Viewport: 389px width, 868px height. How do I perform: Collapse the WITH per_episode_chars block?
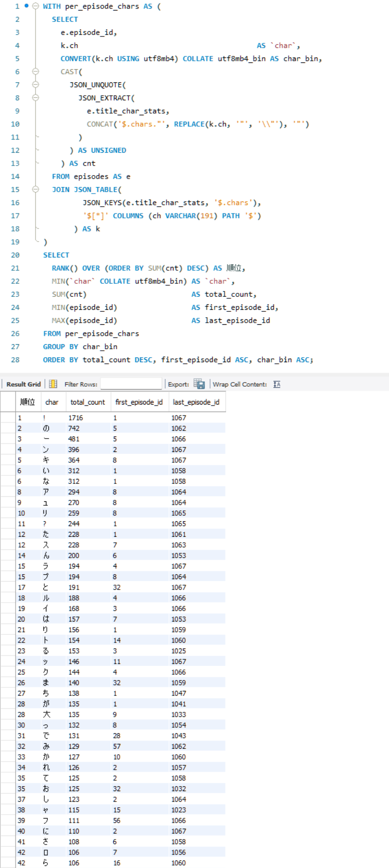[35, 6]
